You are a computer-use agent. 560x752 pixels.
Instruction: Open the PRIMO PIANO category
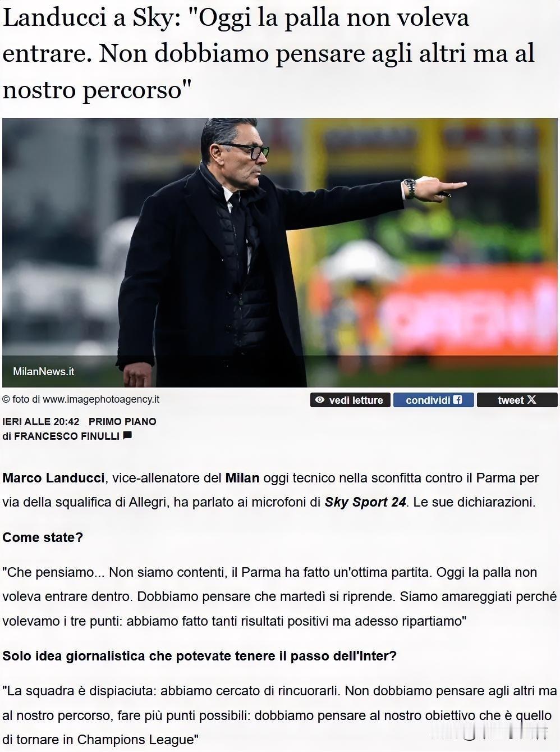click(122, 421)
